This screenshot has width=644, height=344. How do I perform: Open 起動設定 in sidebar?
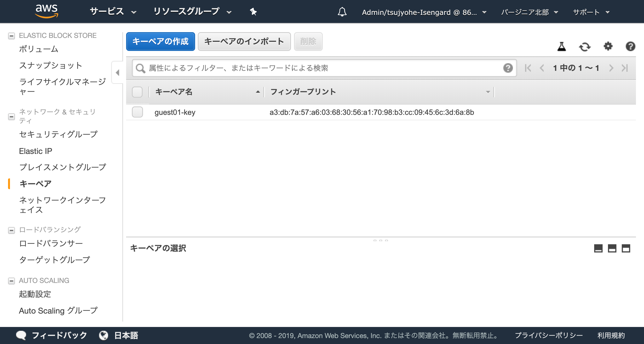pos(35,294)
